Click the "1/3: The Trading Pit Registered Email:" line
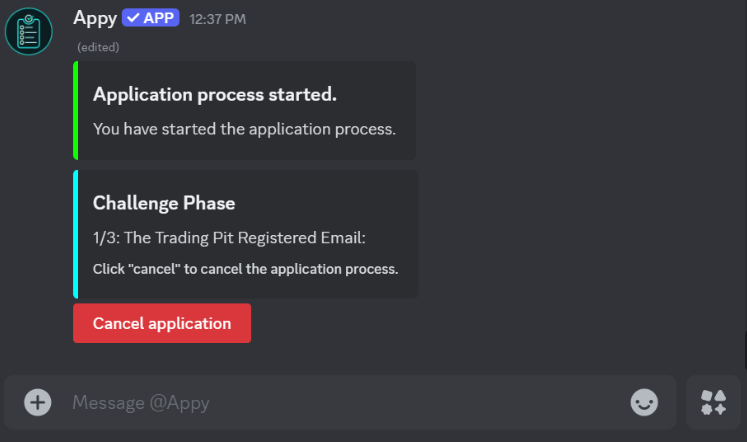Screen dimensions: 747x442 click(x=229, y=238)
